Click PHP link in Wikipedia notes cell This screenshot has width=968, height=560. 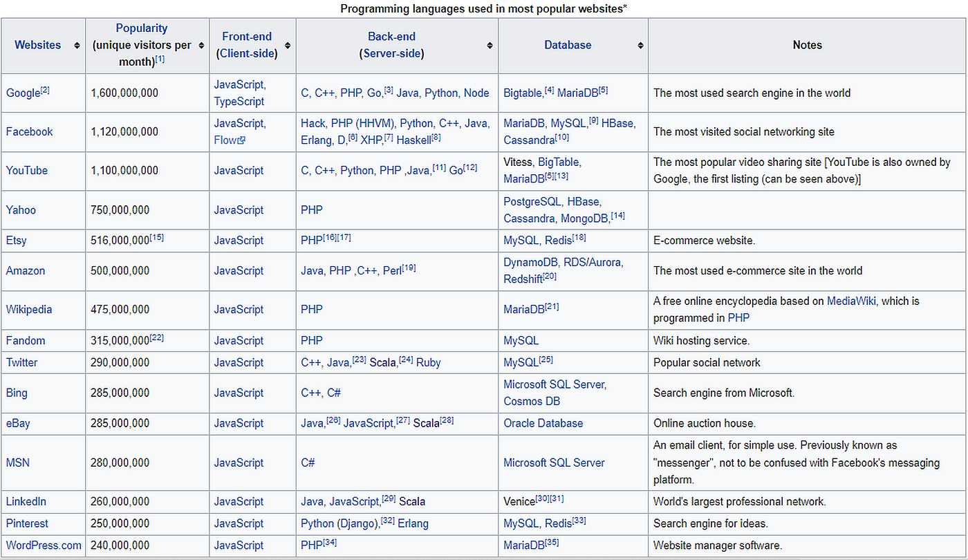738,318
